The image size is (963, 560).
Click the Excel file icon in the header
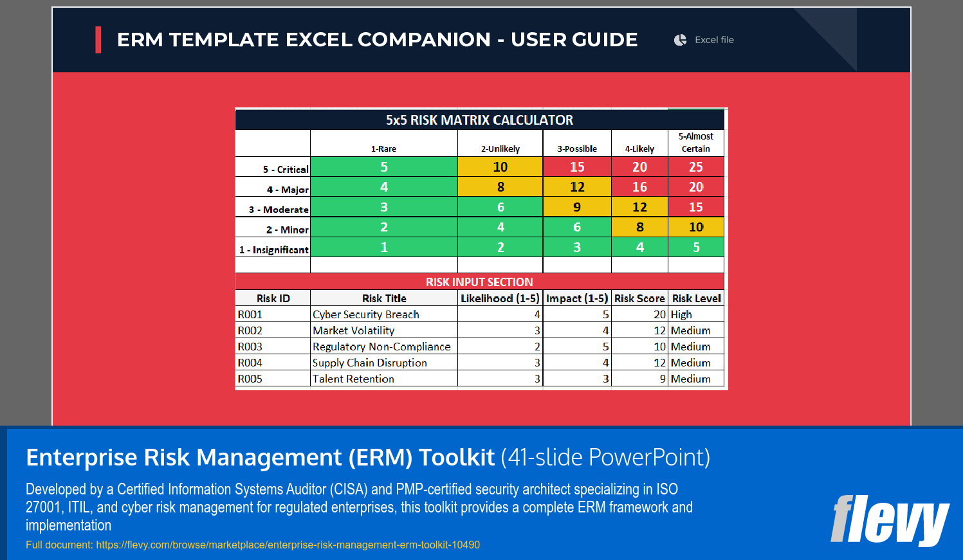(680, 40)
